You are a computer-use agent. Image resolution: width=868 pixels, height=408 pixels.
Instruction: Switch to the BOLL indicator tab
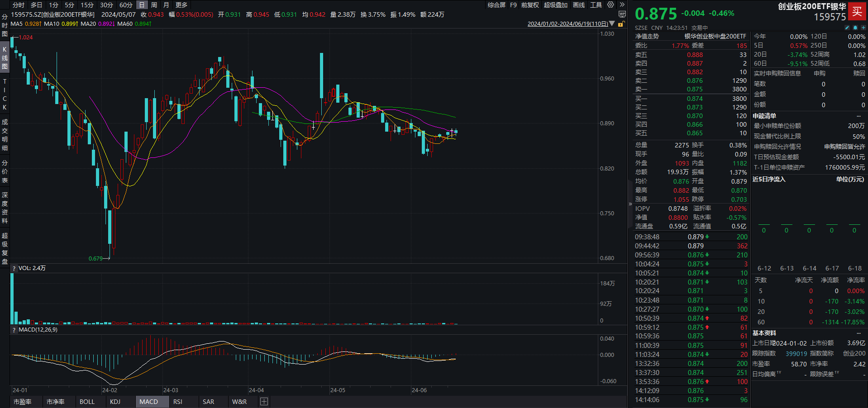click(87, 402)
